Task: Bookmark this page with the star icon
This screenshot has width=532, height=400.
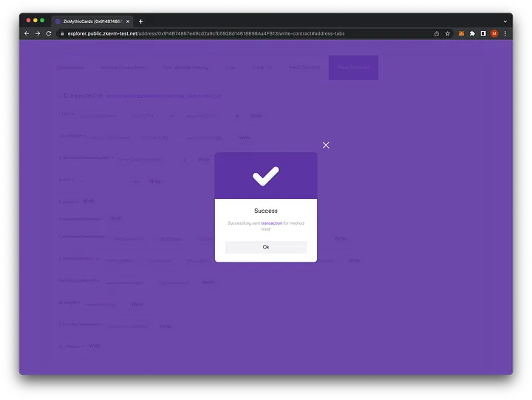Action: tap(448, 33)
